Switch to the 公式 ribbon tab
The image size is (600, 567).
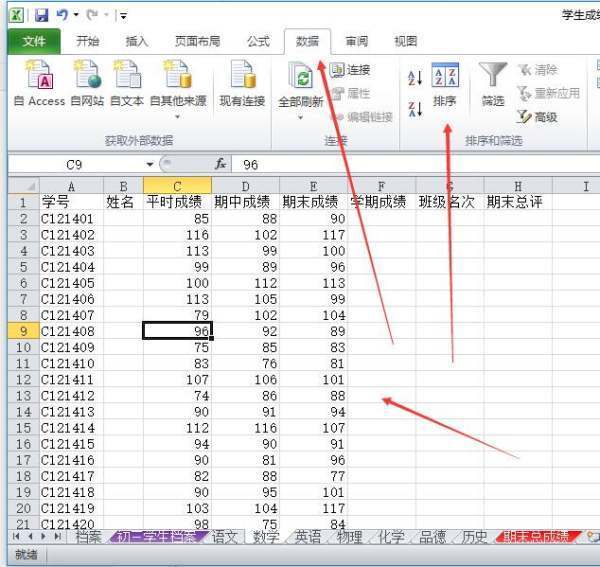tap(258, 41)
